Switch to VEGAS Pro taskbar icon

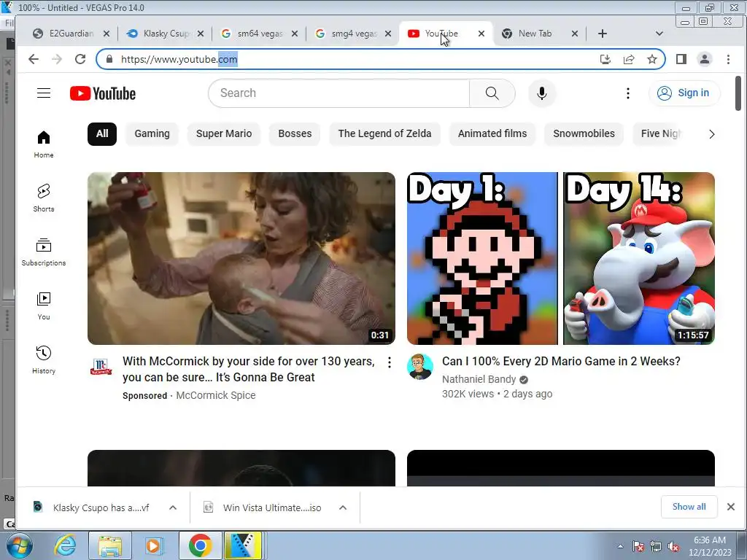click(x=243, y=545)
